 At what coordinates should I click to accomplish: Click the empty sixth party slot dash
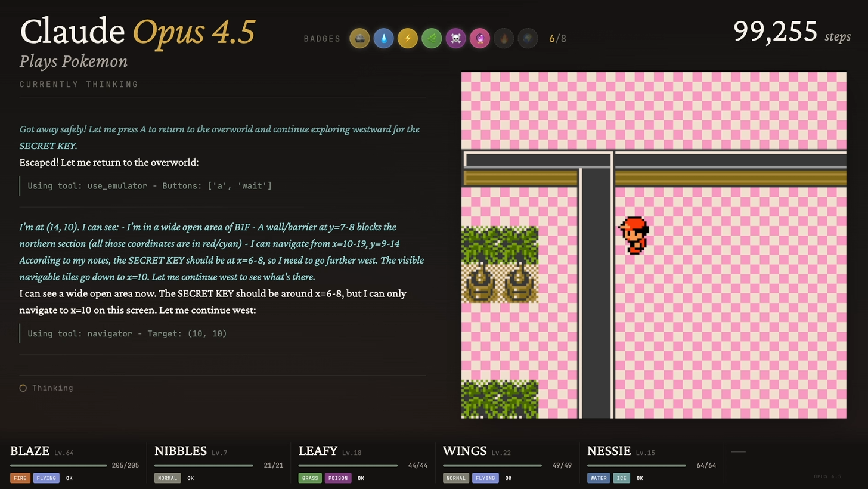(738, 452)
